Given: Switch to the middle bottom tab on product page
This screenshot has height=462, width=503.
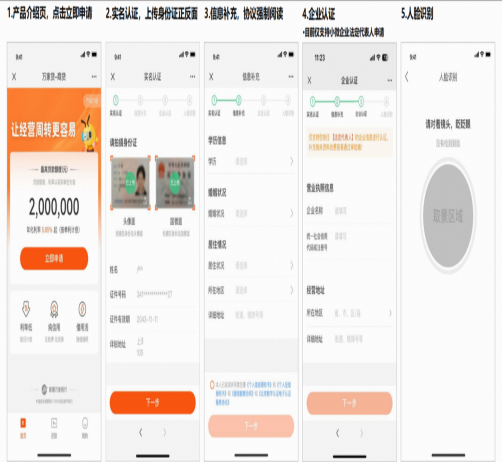Looking at the screenshot, I should 54,428.
